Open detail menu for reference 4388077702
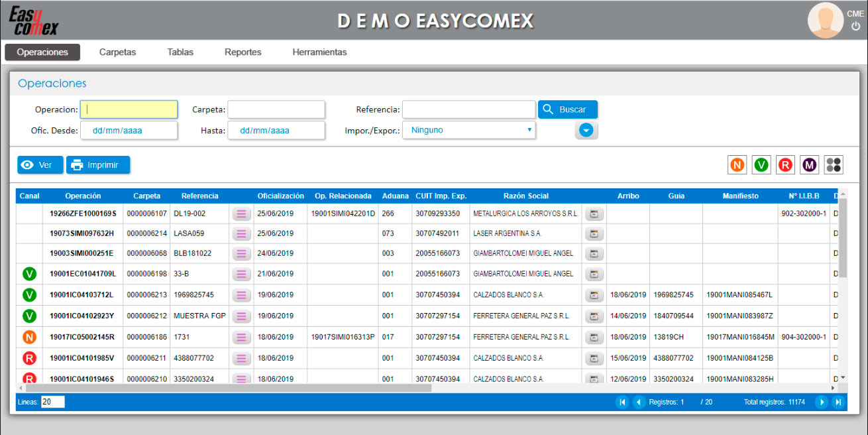 pos(241,359)
